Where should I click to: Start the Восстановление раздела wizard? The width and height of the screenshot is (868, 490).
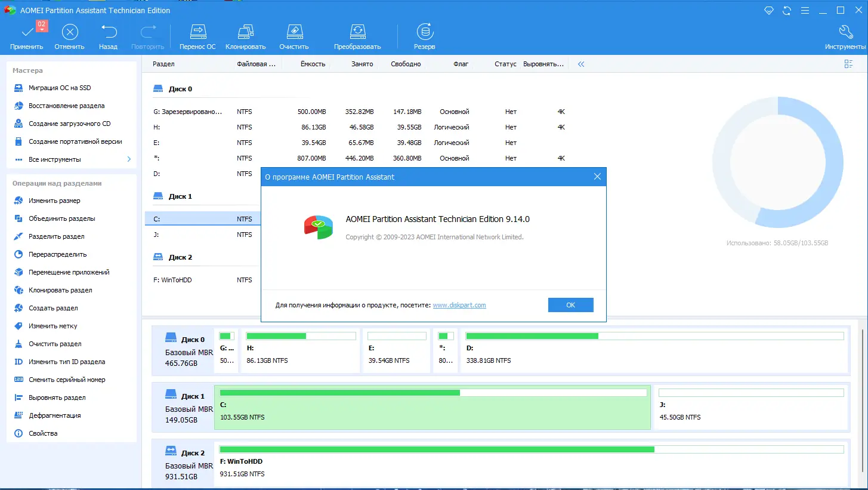tap(66, 106)
